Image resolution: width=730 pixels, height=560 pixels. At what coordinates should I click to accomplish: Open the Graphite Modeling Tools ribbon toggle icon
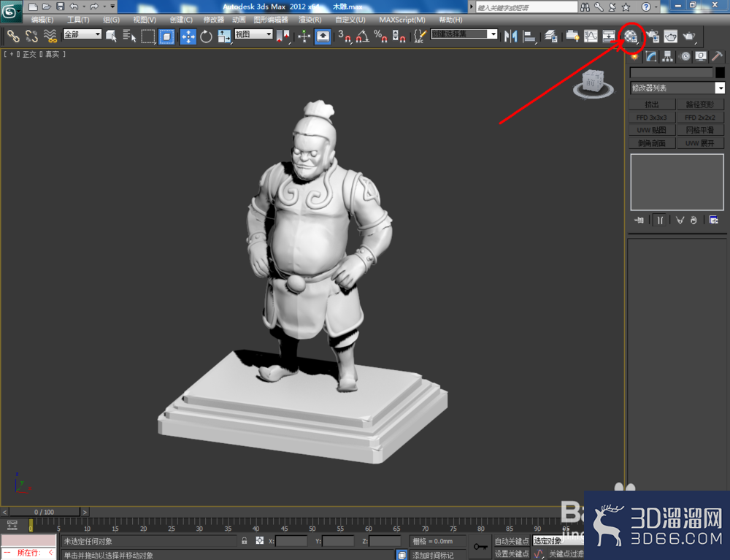[572, 37]
